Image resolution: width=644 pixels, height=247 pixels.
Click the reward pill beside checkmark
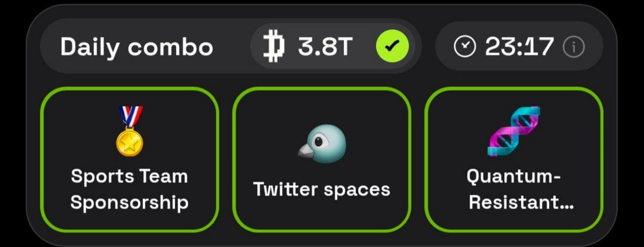pos(333,47)
